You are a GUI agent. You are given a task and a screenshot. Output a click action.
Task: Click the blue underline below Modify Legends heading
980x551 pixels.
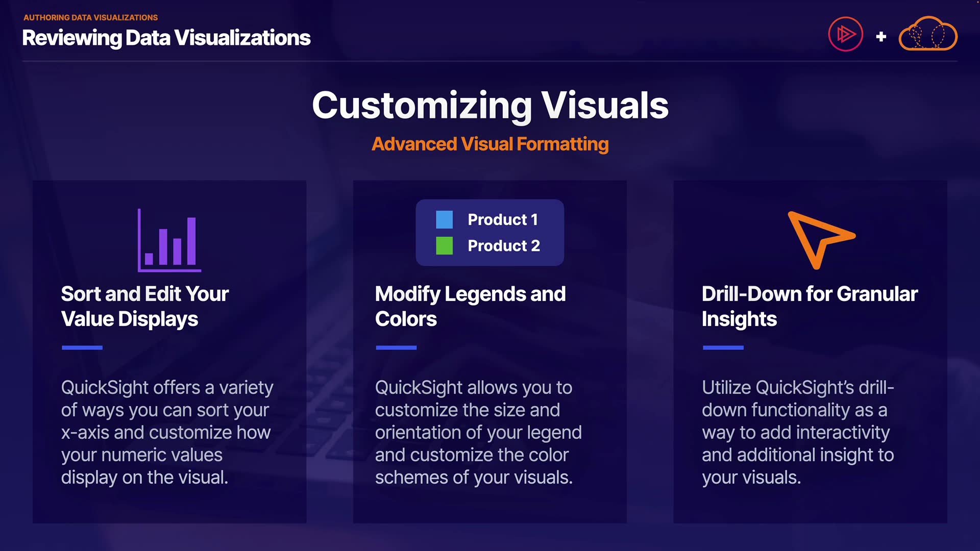click(396, 347)
